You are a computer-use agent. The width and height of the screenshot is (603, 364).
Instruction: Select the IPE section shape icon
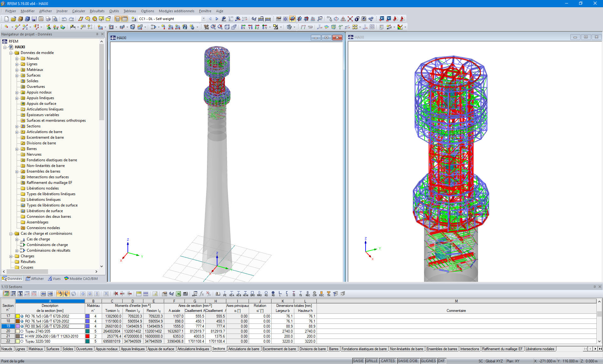tap(225, 294)
